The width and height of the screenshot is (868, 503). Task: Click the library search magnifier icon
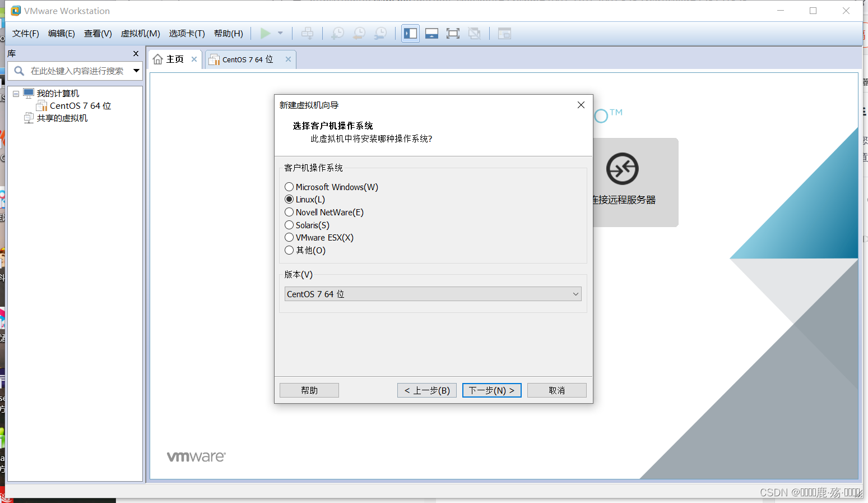(x=19, y=71)
